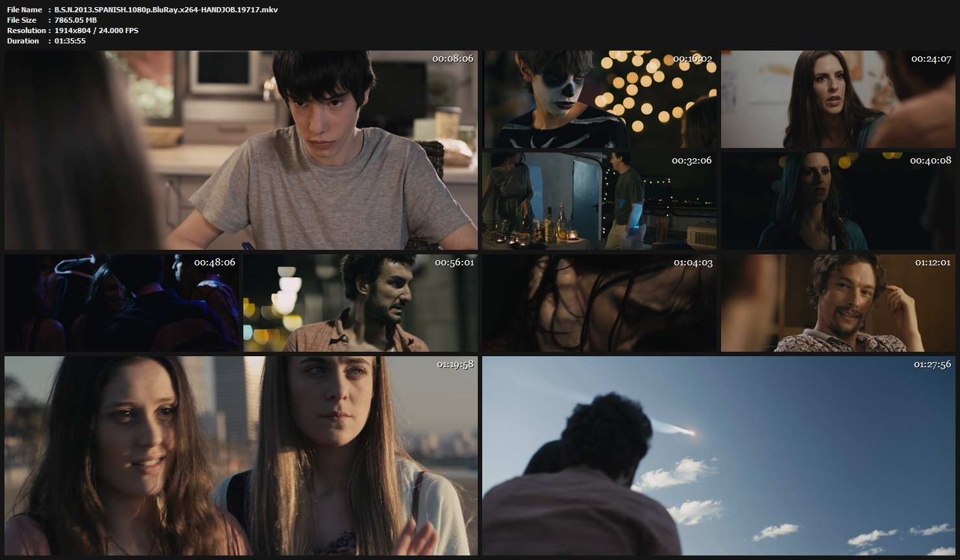The height and width of the screenshot is (560, 960).
Task: Select the skull face paint child frame
Action: (599, 99)
